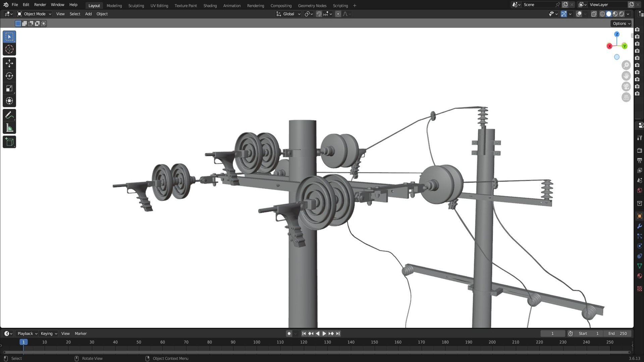Open the Render menu
Image resolution: width=644 pixels, height=362 pixels.
pos(40,5)
